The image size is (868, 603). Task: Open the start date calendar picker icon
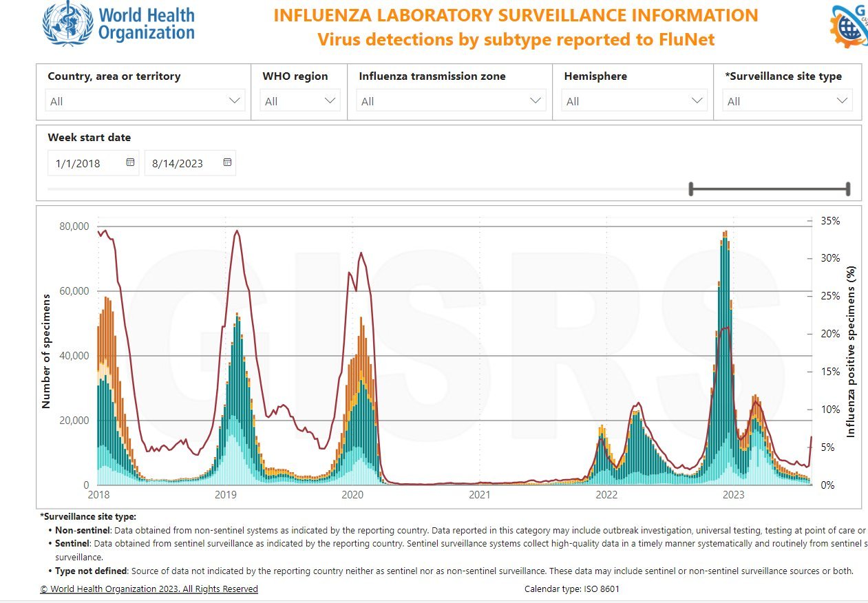130,163
